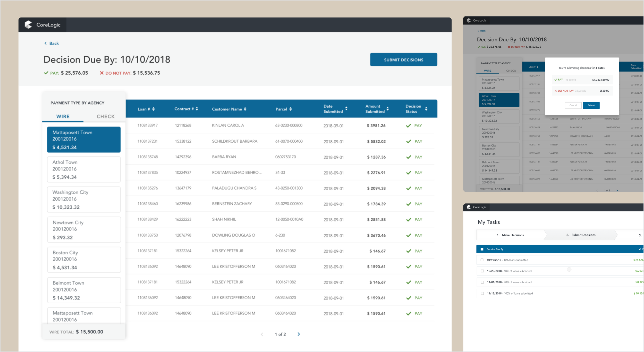
Task: Switch to the CHECK payment tab
Action: [x=106, y=116]
